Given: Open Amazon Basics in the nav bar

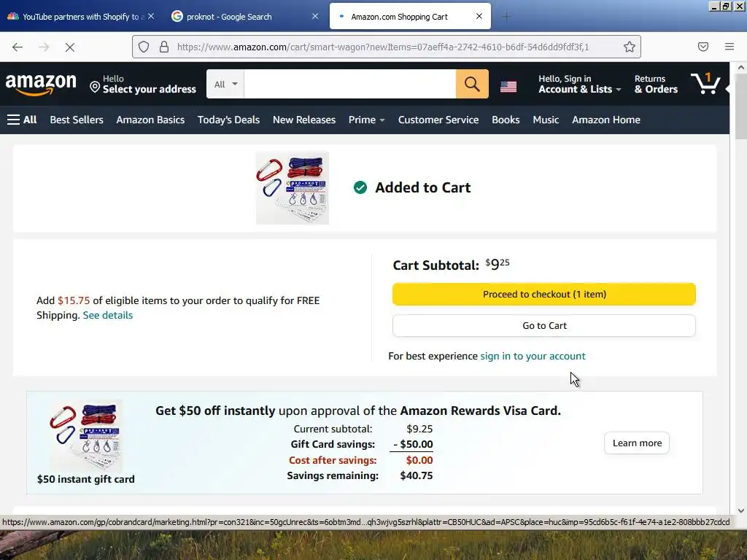Looking at the screenshot, I should coord(150,120).
